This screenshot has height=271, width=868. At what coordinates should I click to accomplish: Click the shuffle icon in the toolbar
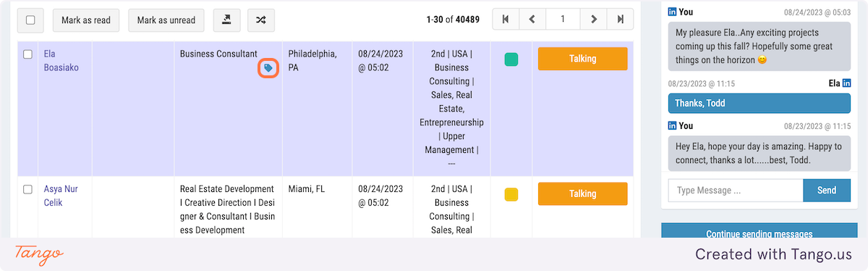(x=261, y=20)
